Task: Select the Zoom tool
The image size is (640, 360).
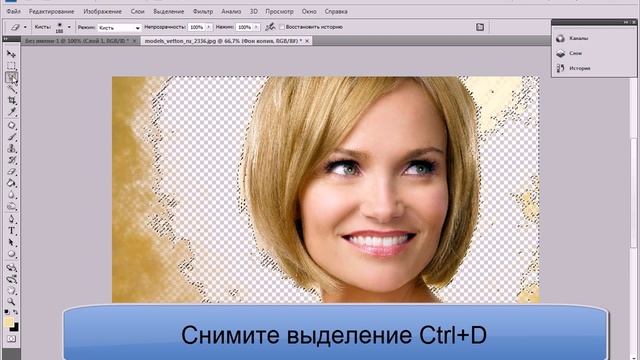Action: [11, 302]
